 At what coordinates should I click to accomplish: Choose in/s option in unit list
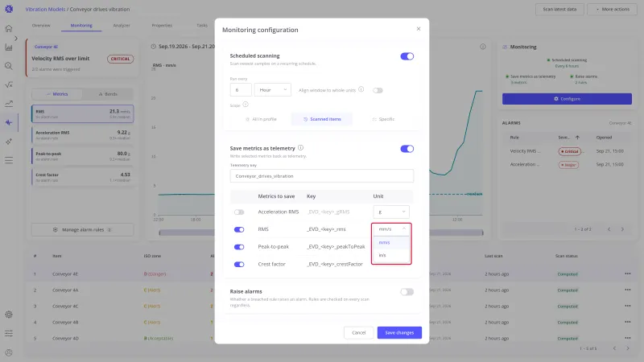tap(391, 255)
